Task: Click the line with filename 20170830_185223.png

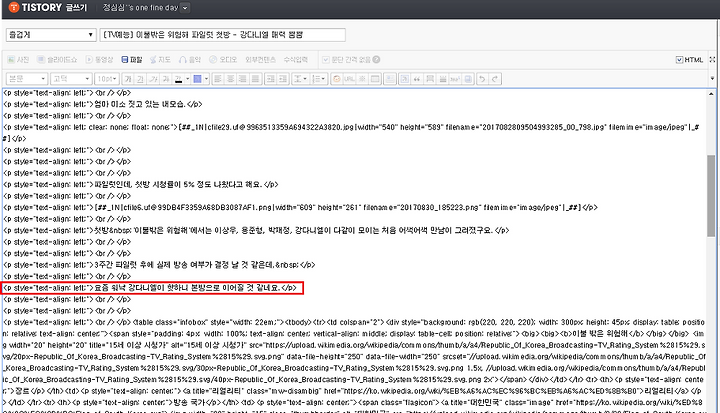Action: pyautogui.click(x=300, y=208)
